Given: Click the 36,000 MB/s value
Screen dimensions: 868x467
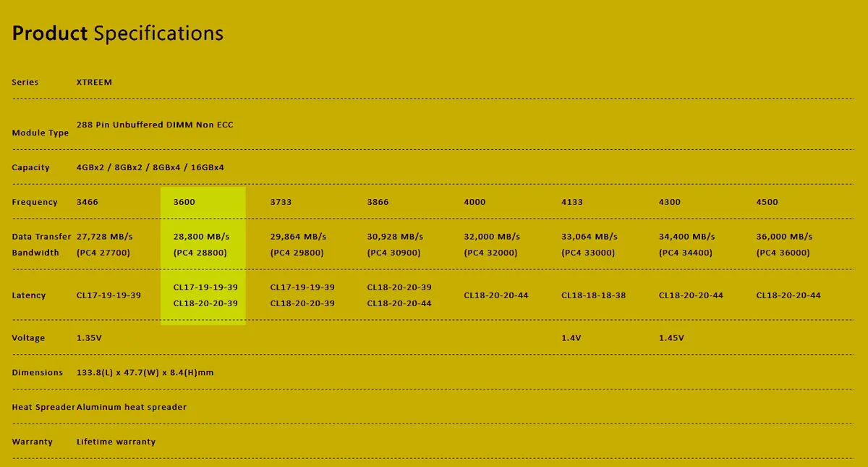Looking at the screenshot, I should click(x=784, y=237).
